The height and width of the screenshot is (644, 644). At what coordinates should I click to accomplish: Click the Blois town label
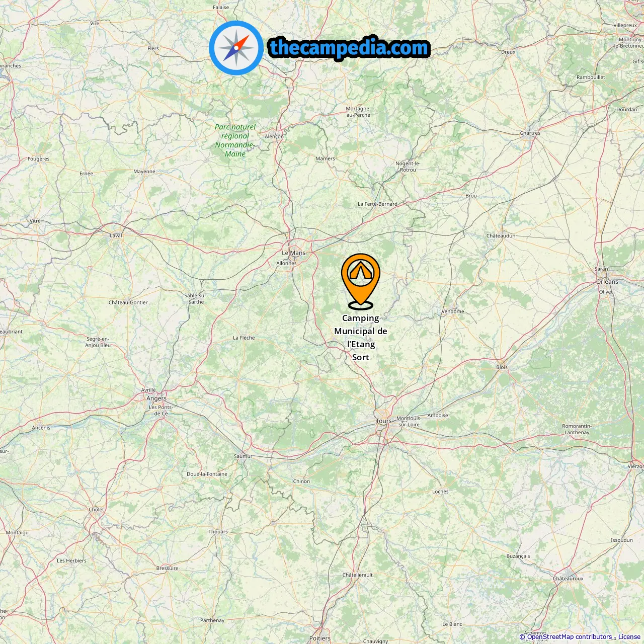point(502,367)
